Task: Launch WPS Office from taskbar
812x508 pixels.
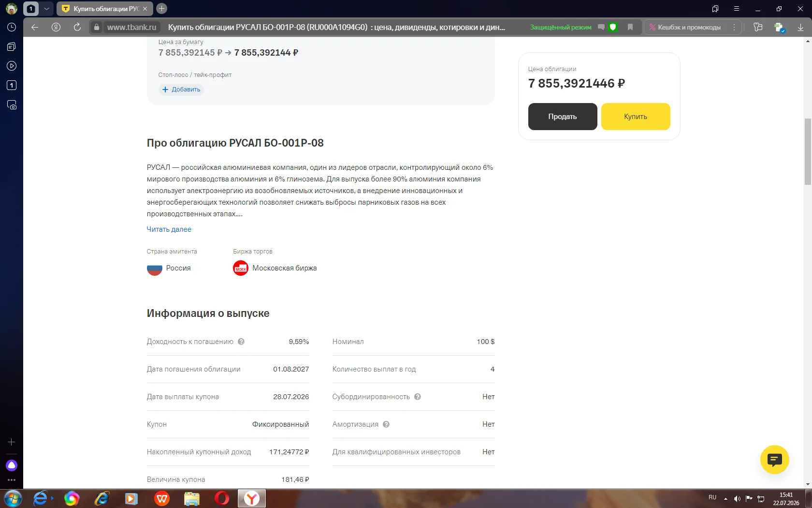Action: point(162,498)
